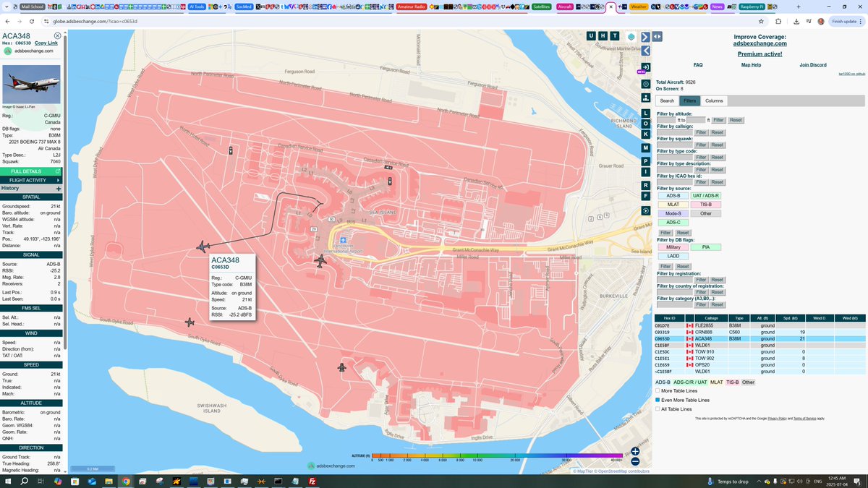Click the callsign Reset button

717,132
